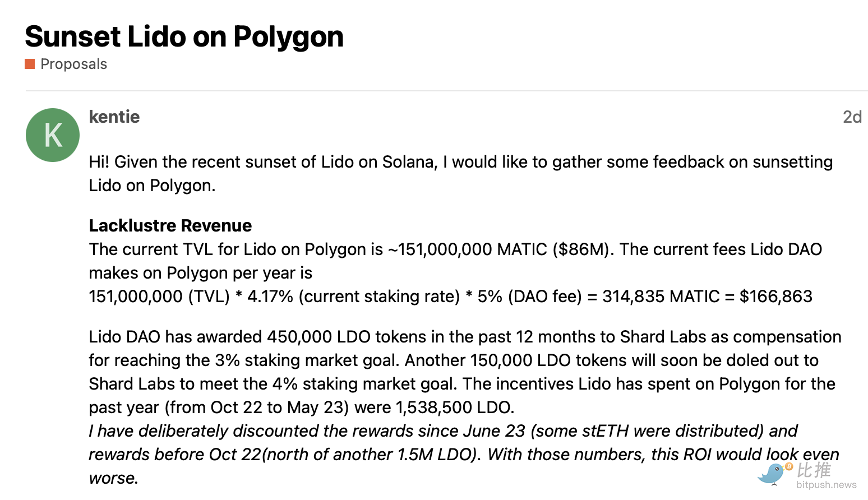This screenshot has width=868, height=500.
Task: Click the ~151,000,000 MATIC ($86M) figure
Action: (x=499, y=249)
